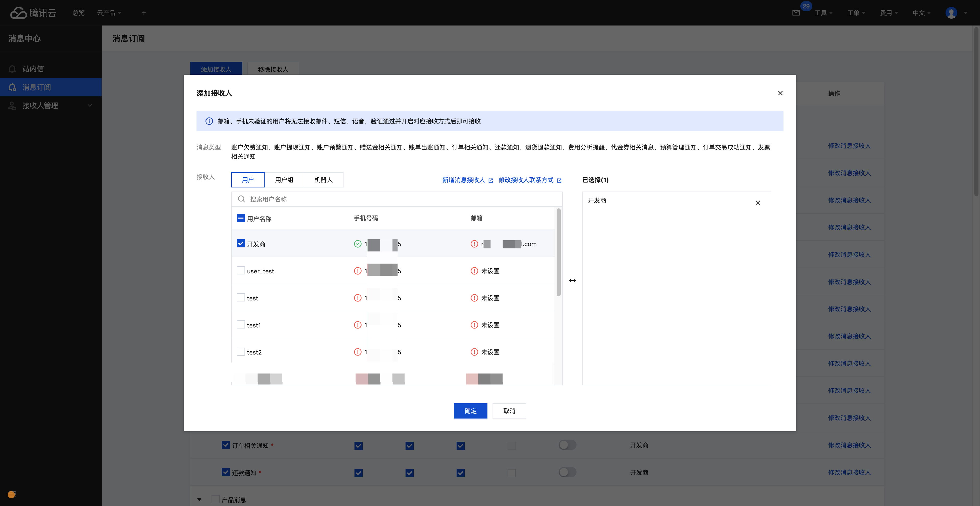Click the plus icon in top navigation
Viewport: 980px width, 506px height.
coord(144,13)
